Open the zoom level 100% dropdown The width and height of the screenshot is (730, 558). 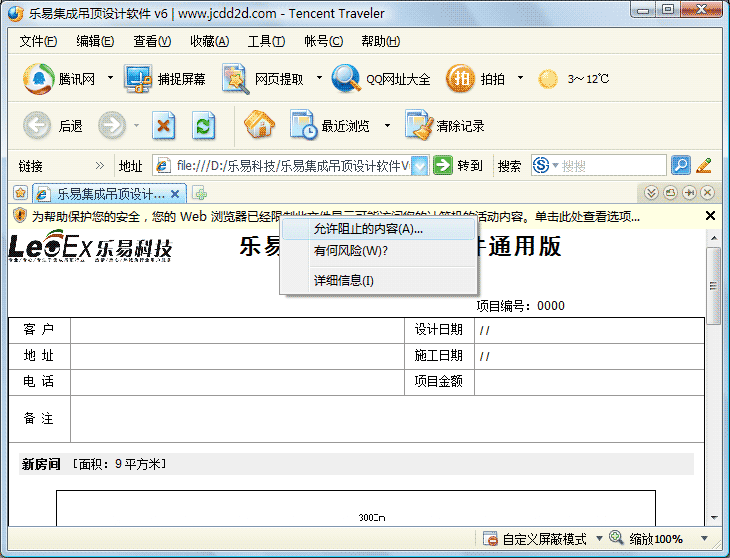point(690,539)
